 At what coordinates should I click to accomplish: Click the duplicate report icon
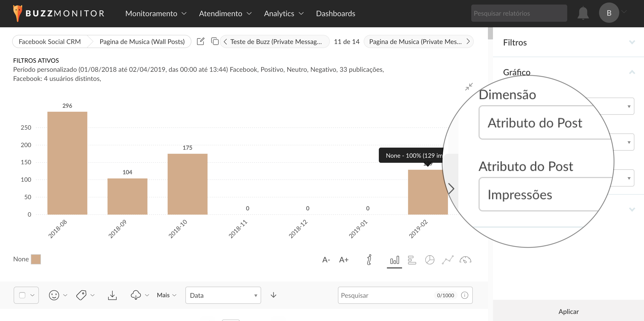215,41
